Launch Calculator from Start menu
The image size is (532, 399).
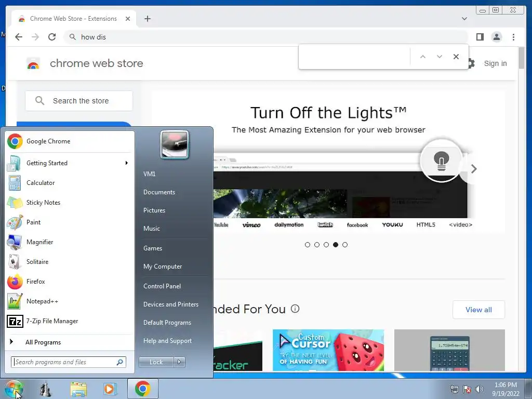70,182
